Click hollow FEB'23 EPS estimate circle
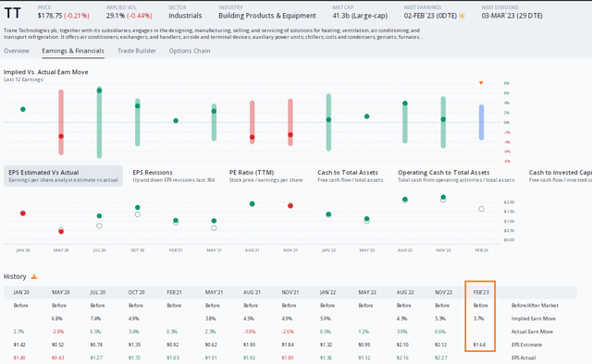This screenshot has width=592, height=364. pyautogui.click(x=481, y=209)
